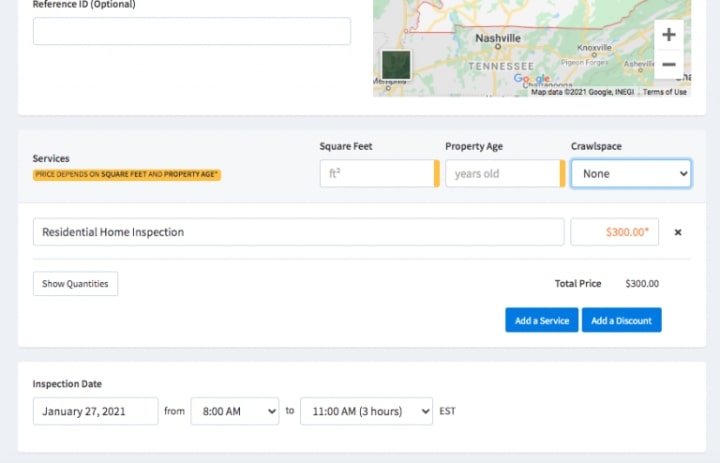Open the Inspection Date field January 27, 2021
720x463 pixels.
[96, 411]
